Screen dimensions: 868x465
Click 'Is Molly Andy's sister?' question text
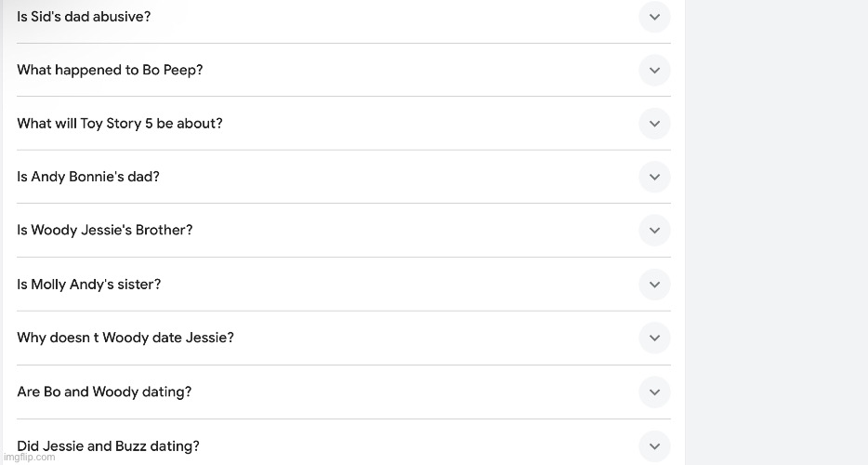tap(89, 285)
